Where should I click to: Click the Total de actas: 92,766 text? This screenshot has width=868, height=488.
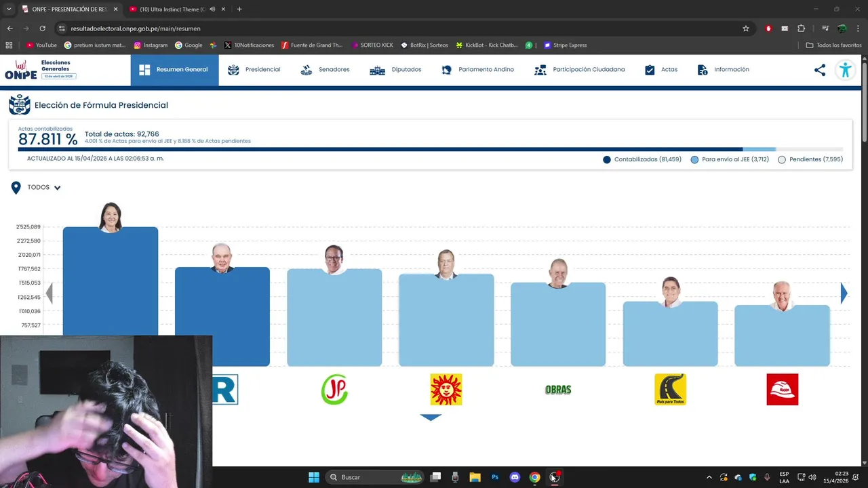[x=121, y=134]
